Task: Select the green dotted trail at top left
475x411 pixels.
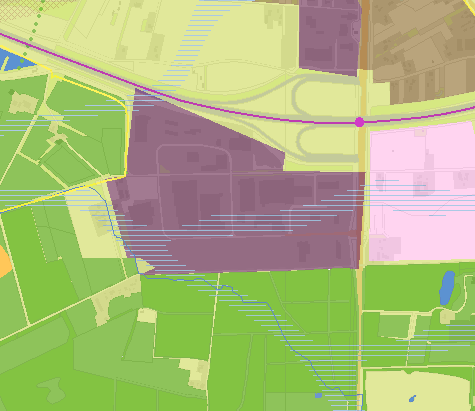Action: point(33,33)
